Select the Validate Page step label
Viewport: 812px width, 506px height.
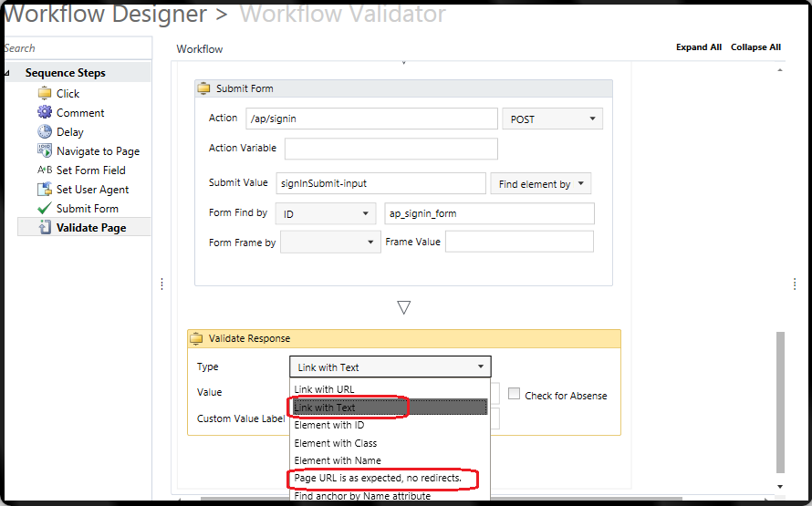(x=91, y=228)
